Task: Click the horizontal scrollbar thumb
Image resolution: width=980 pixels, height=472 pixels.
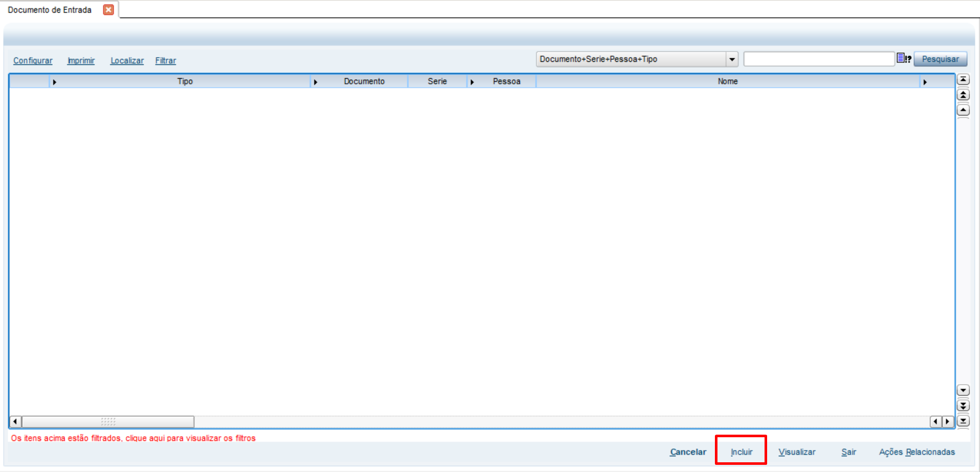Action: tap(108, 421)
